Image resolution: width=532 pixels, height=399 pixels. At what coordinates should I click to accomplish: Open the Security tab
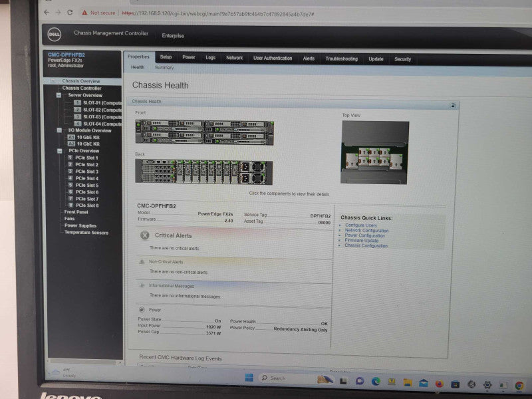403,59
